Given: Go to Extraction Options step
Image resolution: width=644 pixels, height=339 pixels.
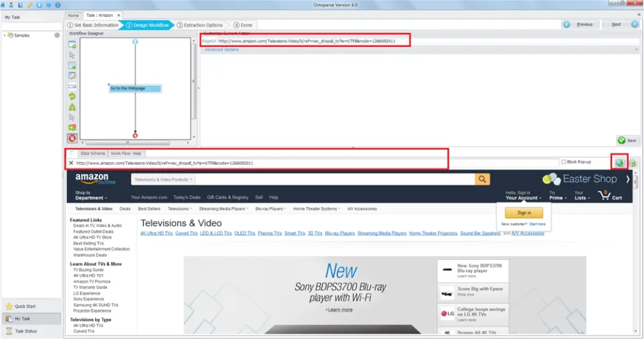Looking at the screenshot, I should click(200, 25).
